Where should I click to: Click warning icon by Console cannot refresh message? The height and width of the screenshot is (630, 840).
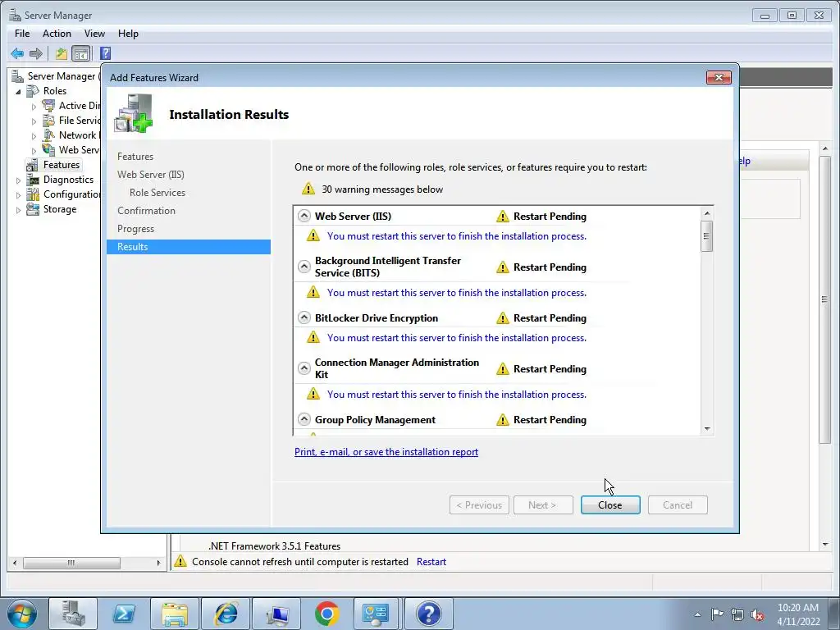point(180,561)
